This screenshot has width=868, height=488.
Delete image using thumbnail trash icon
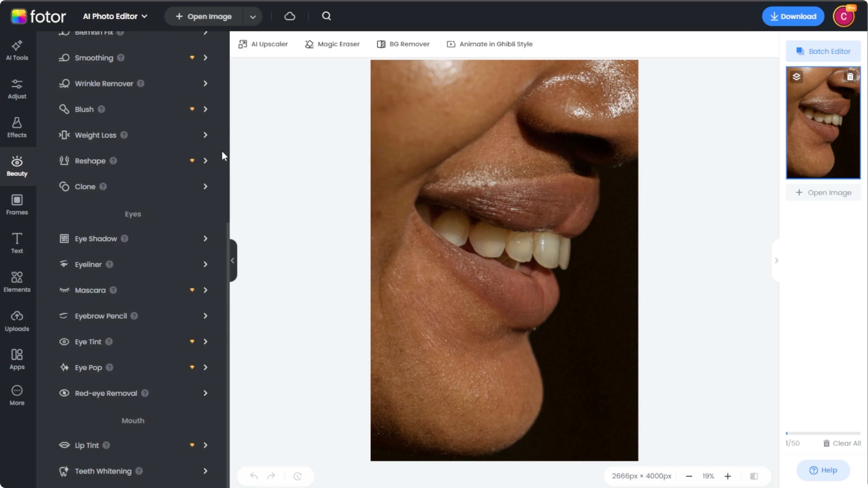click(x=850, y=77)
